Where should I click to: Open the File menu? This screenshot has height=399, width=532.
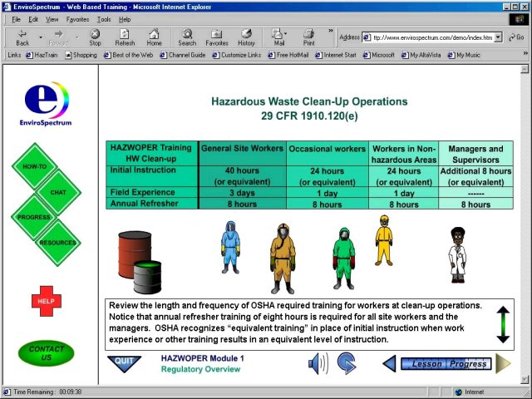tap(16, 20)
